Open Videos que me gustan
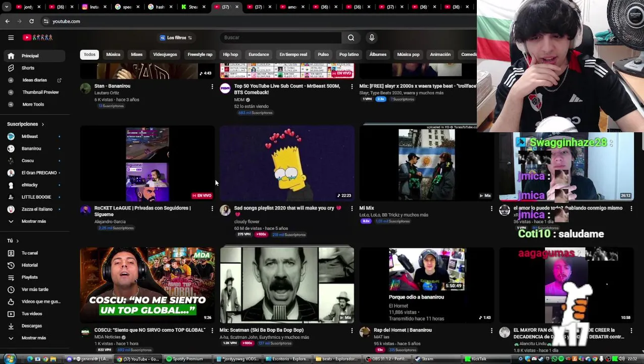The width and height of the screenshot is (644, 364). (x=34, y=302)
